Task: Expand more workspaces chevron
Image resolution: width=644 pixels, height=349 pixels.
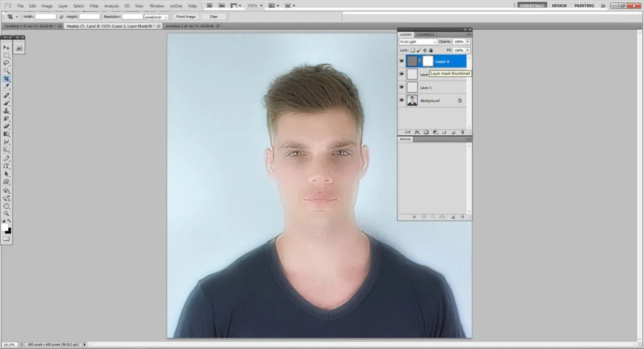Action: (x=603, y=6)
